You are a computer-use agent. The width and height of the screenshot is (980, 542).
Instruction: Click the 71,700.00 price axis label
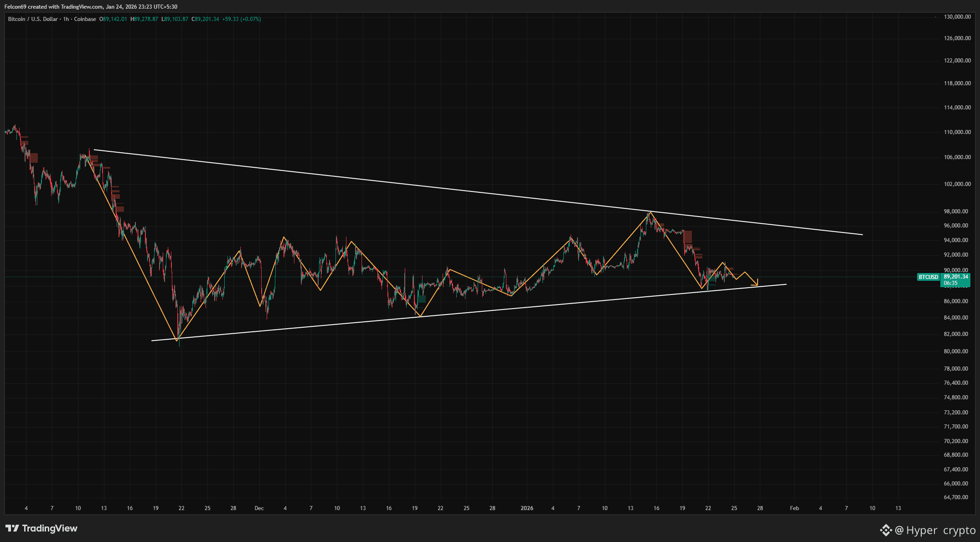pyautogui.click(x=956, y=427)
